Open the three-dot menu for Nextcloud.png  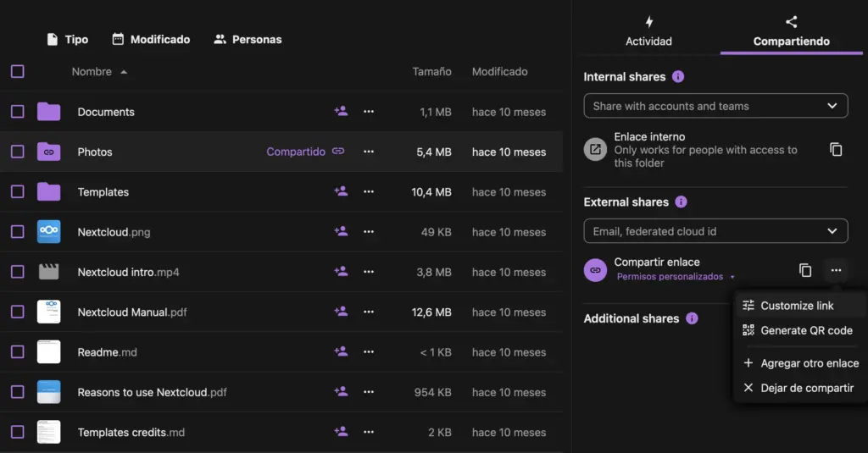(368, 232)
